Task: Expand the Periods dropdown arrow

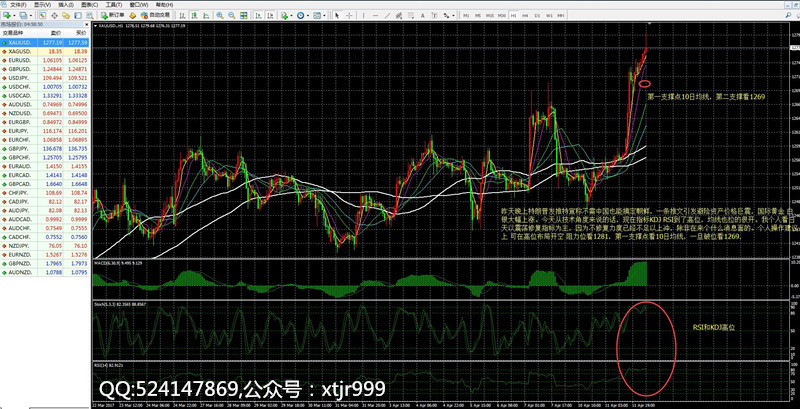Action: 308,15
